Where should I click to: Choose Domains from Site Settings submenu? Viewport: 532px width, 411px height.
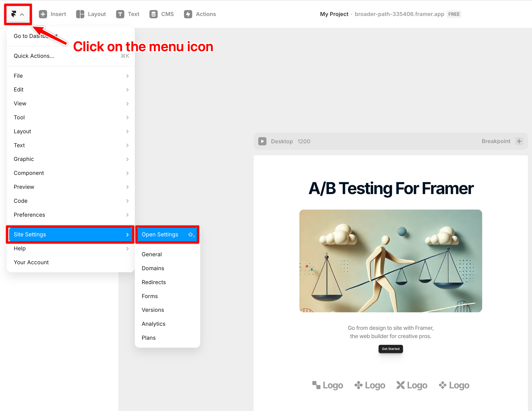pos(153,268)
